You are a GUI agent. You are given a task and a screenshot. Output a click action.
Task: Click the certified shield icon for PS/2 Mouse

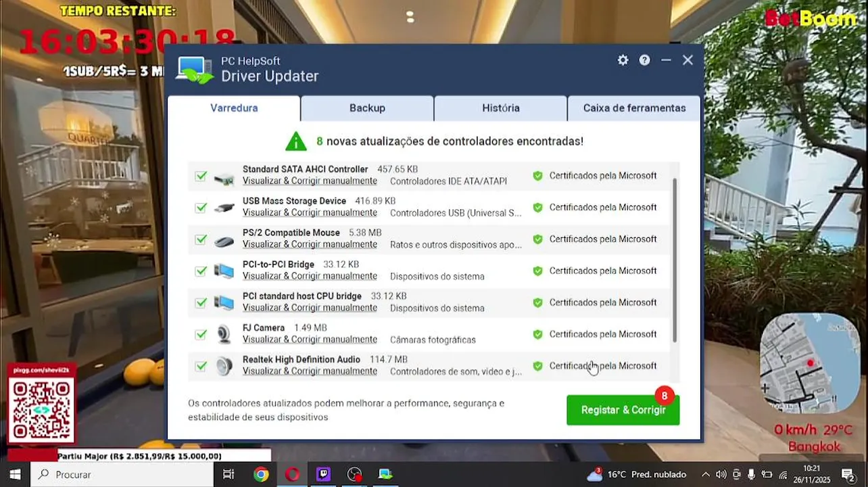[537, 239]
